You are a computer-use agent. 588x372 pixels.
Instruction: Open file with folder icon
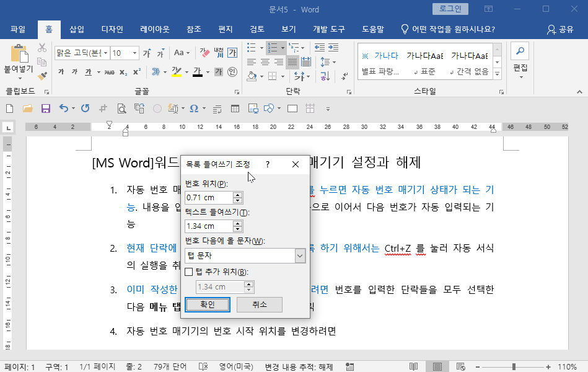[x=27, y=109]
